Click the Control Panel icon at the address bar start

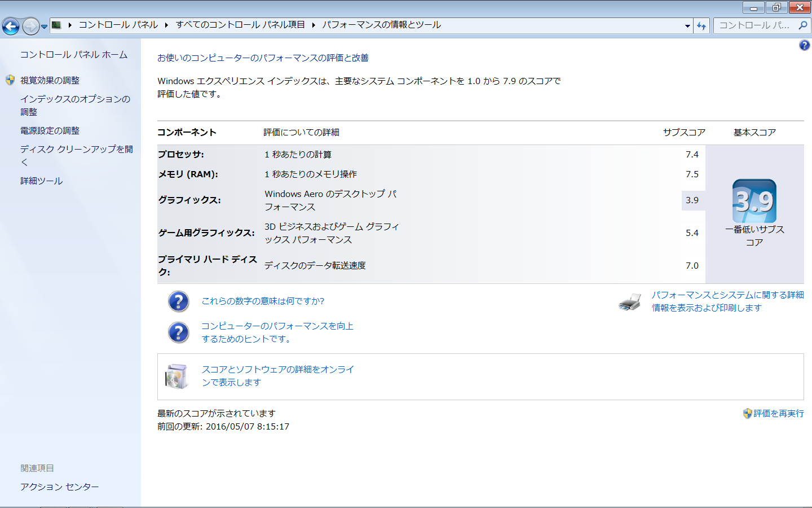(x=56, y=25)
